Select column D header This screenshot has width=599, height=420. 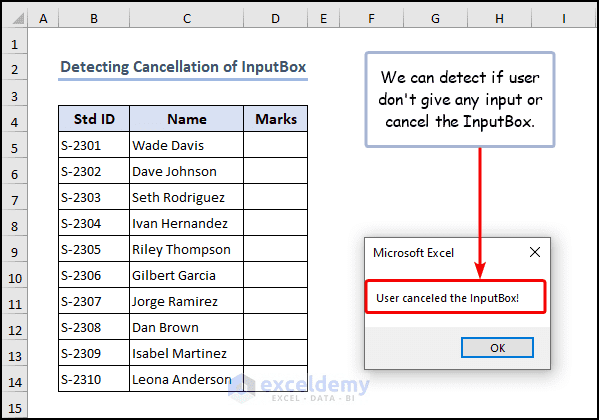275,18
